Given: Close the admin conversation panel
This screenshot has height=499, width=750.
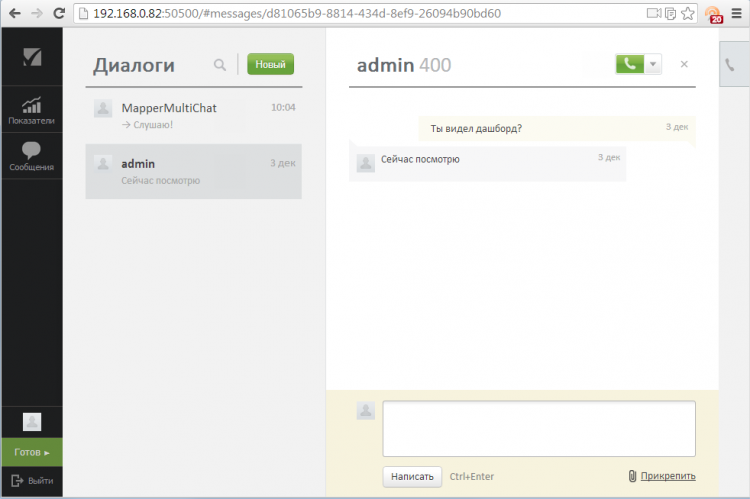Looking at the screenshot, I should pyautogui.click(x=684, y=64).
